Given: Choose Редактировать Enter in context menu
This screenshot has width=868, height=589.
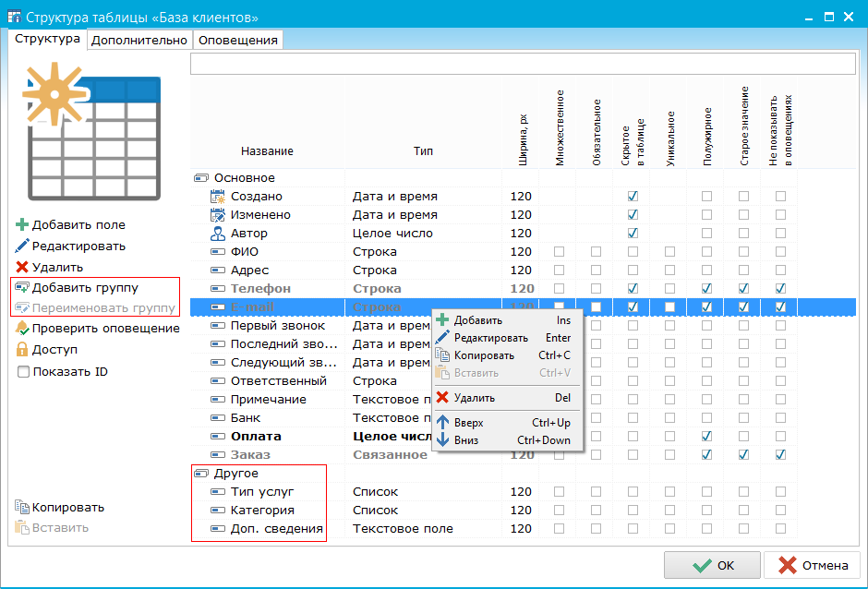Looking at the screenshot, I should tap(507, 338).
